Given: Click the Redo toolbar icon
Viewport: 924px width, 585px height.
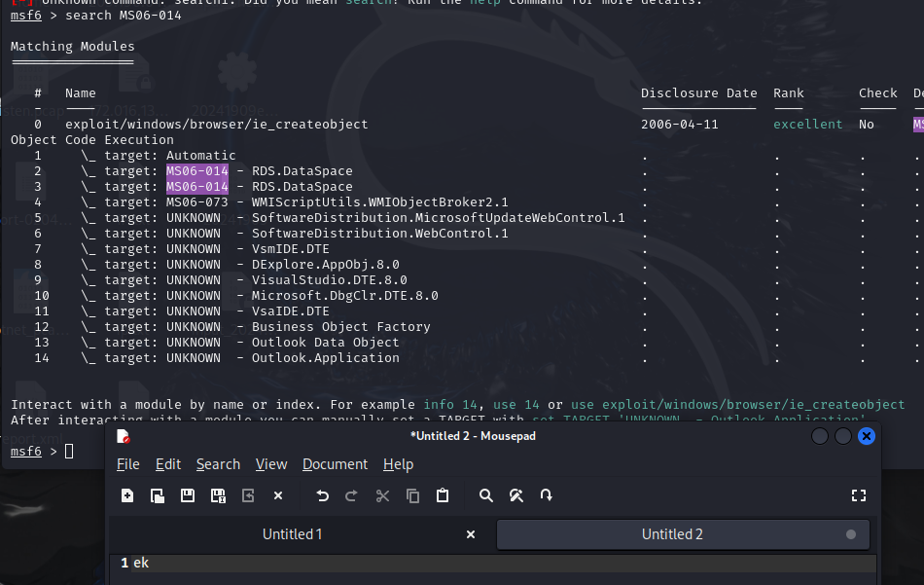Looking at the screenshot, I should [351, 496].
